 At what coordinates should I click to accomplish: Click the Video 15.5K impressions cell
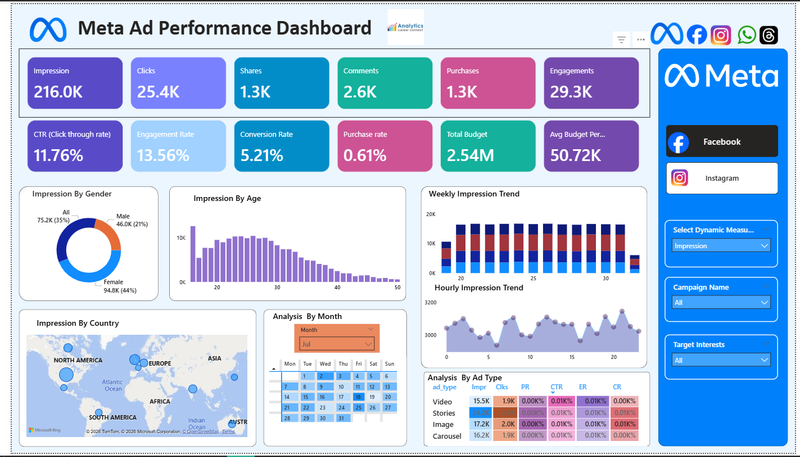pyautogui.click(x=481, y=401)
